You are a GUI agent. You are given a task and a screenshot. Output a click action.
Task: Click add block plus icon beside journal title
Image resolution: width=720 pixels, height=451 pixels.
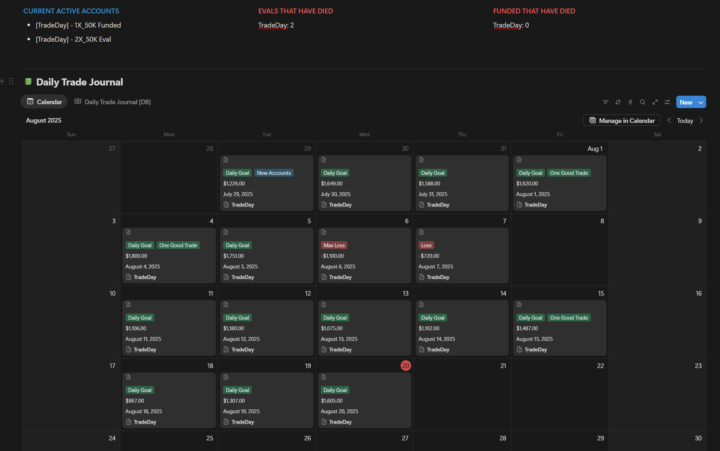pyautogui.click(x=2, y=81)
